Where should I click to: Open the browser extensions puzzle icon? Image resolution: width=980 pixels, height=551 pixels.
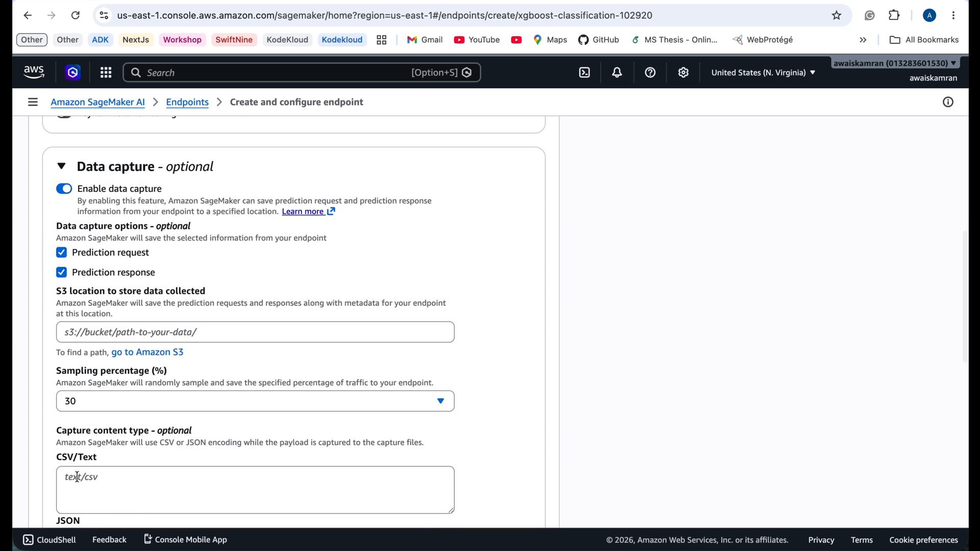tap(894, 15)
